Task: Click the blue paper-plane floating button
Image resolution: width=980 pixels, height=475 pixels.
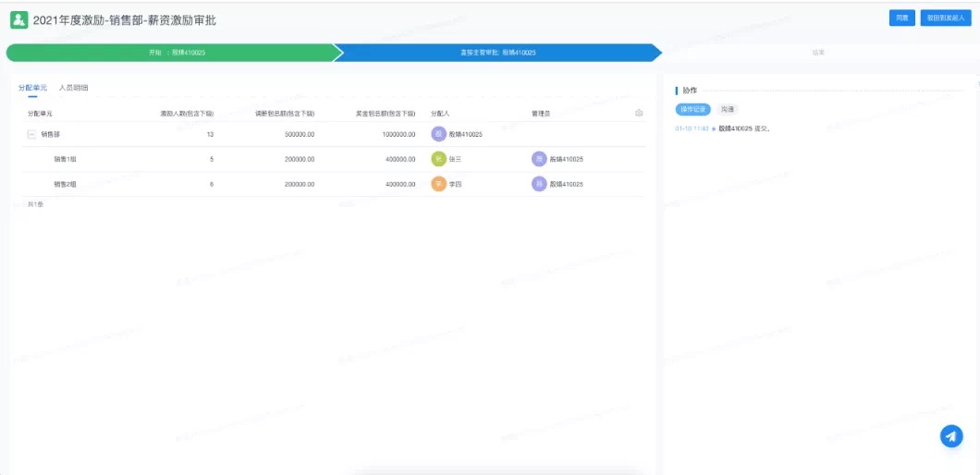Action: coord(951,436)
